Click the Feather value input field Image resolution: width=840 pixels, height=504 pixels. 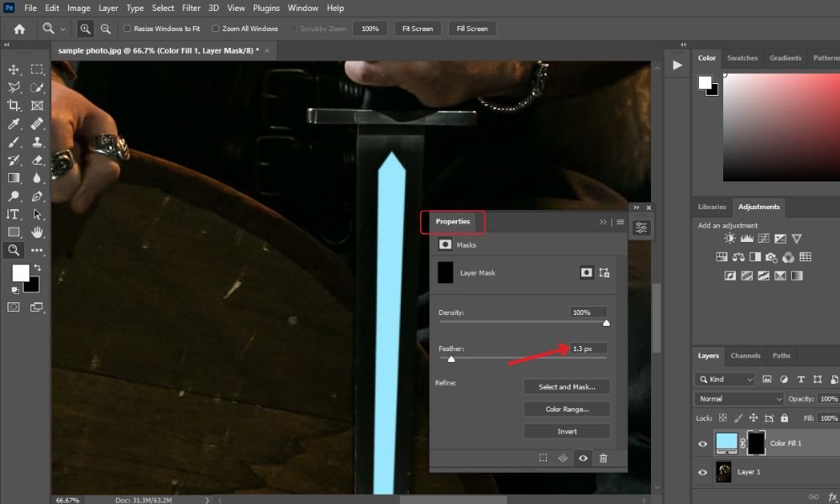point(588,349)
